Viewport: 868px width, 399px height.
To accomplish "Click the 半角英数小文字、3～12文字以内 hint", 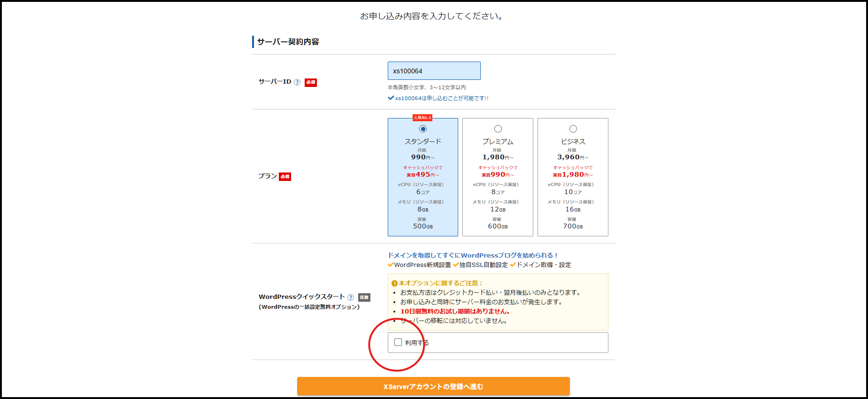I will point(427,87).
